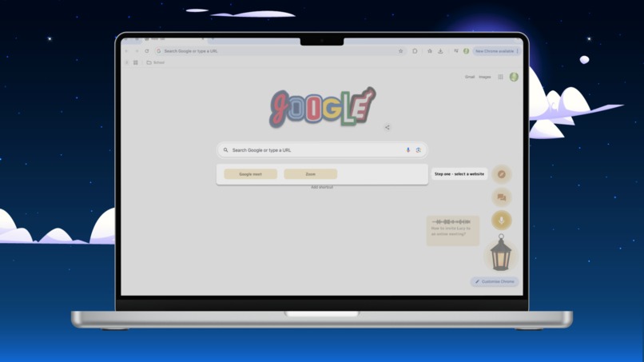The height and width of the screenshot is (362, 644).
Task: Click the browser forward arrow
Action: [x=137, y=51]
